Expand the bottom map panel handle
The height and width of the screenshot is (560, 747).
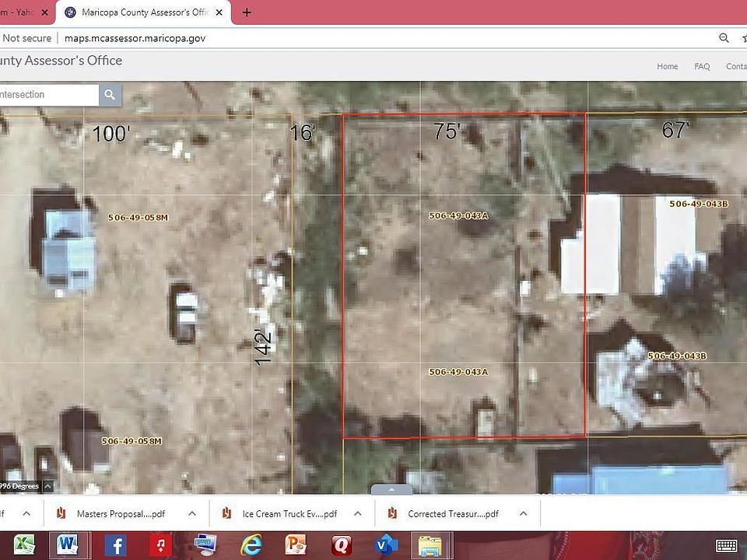pyautogui.click(x=391, y=490)
